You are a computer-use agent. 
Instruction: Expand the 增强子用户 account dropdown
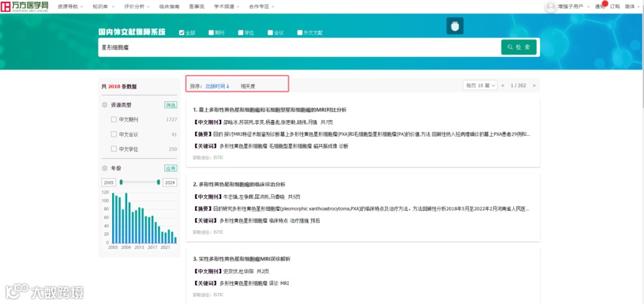[x=574, y=7]
